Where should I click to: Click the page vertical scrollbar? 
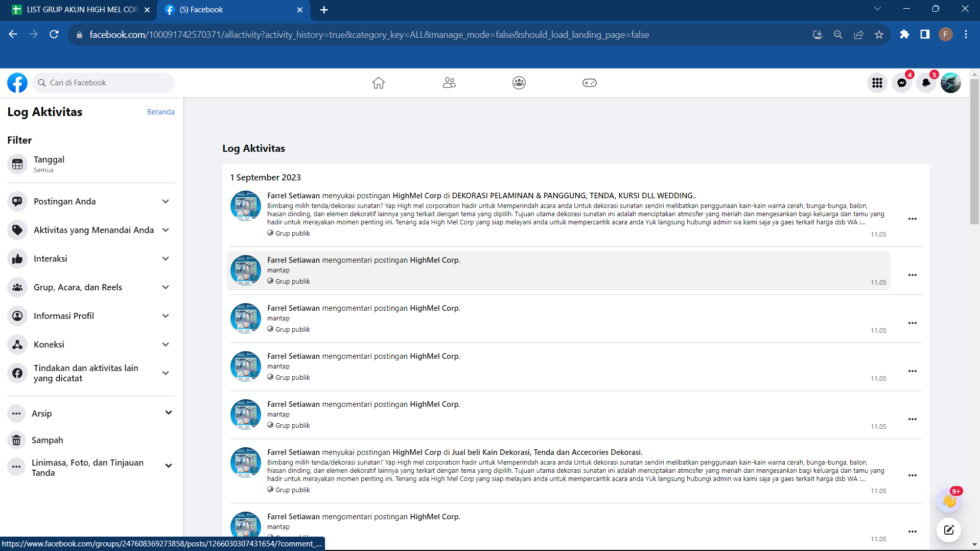(x=974, y=152)
